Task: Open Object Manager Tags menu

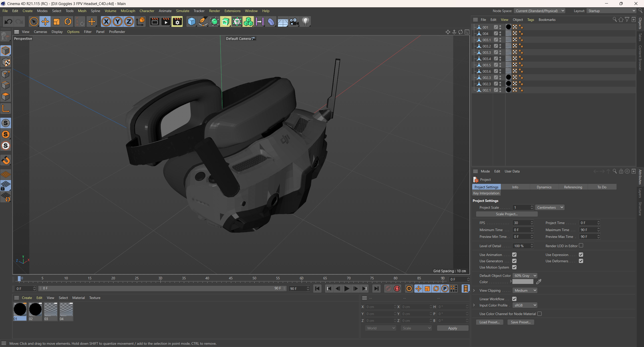Action: [x=531, y=20]
